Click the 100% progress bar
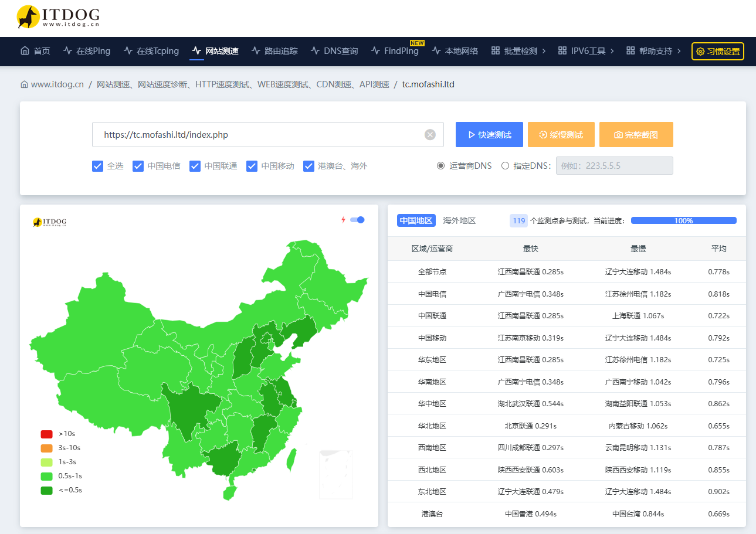 [x=684, y=220]
